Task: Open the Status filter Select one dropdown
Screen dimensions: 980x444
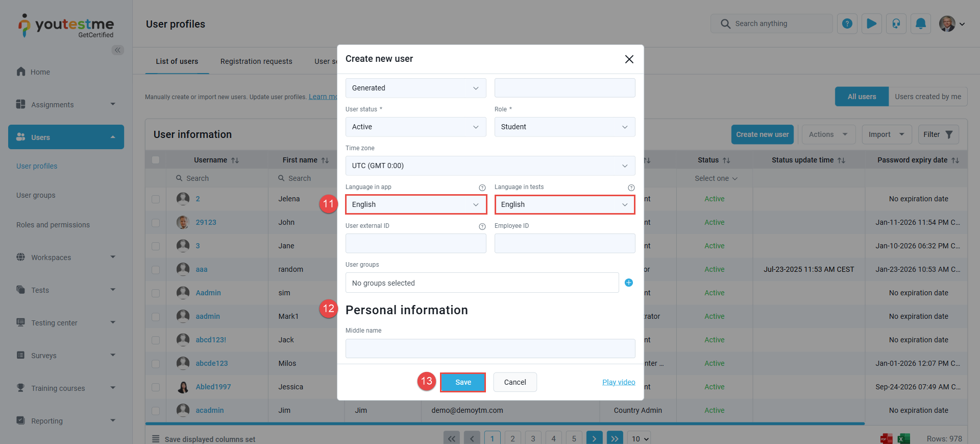Action: click(716, 178)
